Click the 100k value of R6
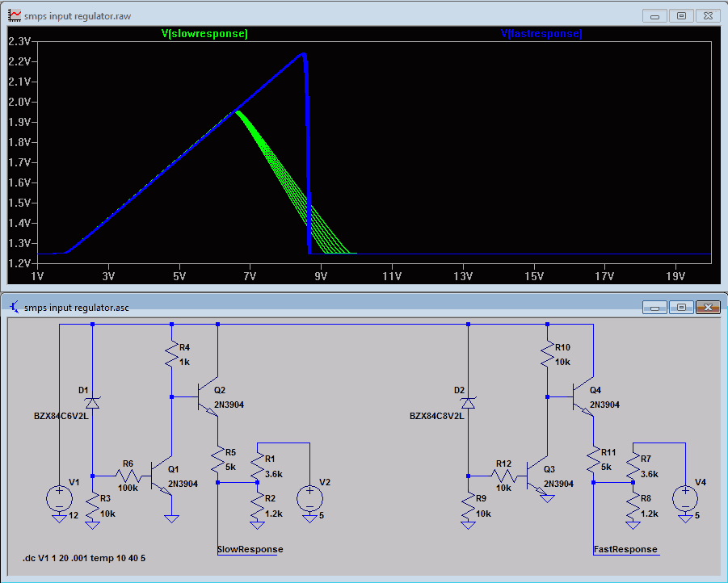 [x=128, y=488]
